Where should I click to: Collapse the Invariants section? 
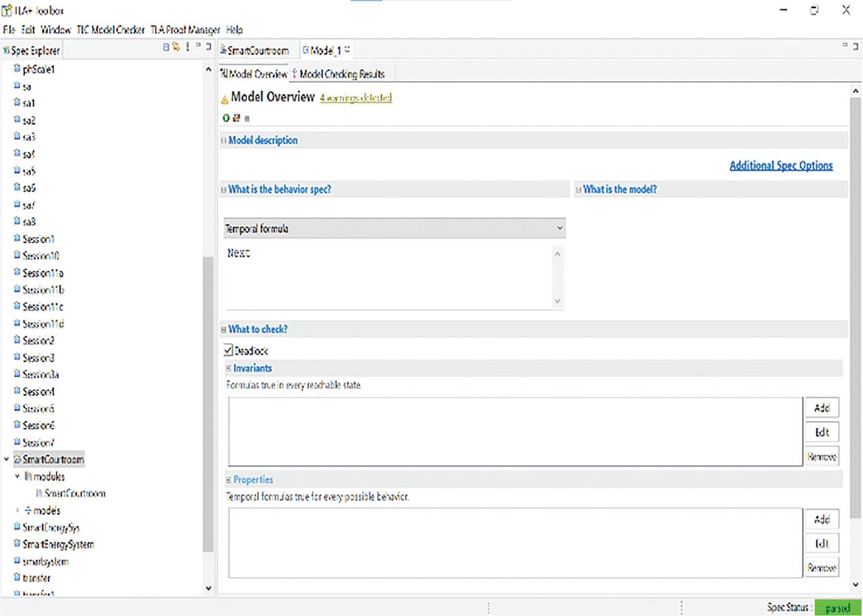[229, 369]
